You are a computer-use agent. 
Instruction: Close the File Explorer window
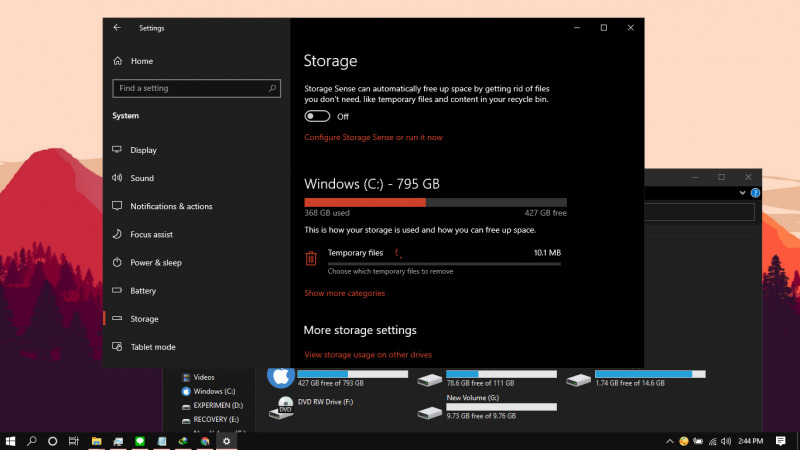click(748, 177)
